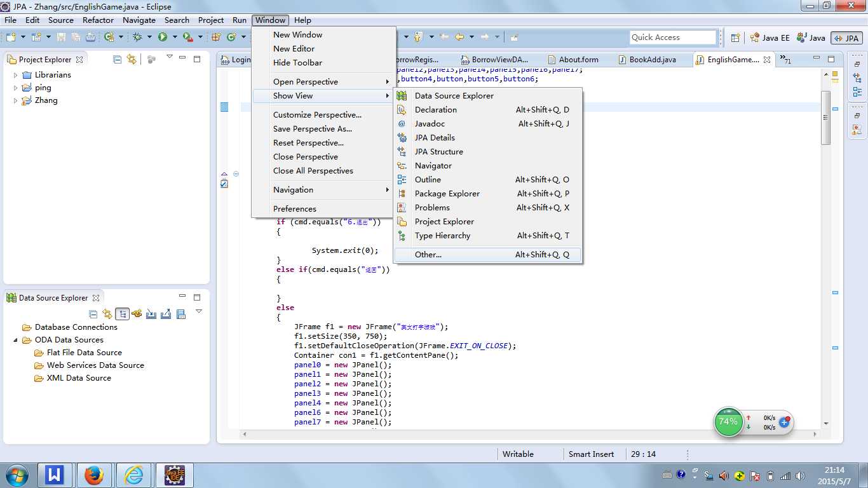
Task: Click the Windows Start orb
Action: coord(16,475)
